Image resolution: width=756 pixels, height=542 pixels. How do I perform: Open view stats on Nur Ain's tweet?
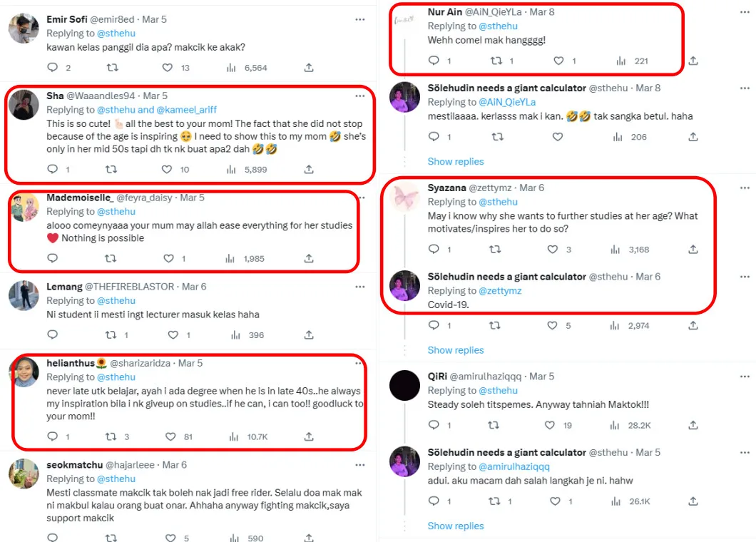pyautogui.click(x=620, y=61)
